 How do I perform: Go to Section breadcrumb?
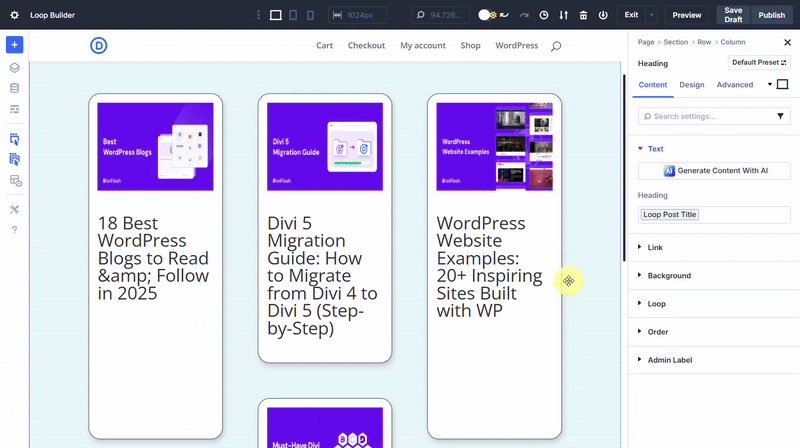676,42
